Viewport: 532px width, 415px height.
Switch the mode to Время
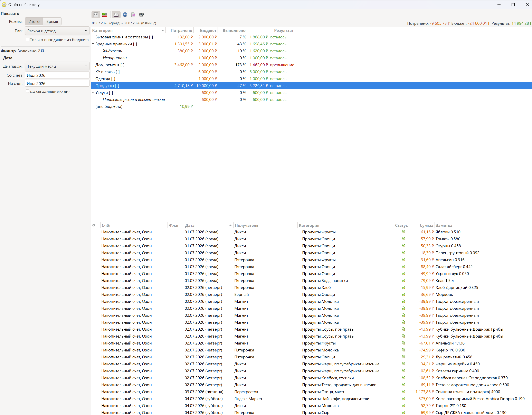tap(52, 21)
